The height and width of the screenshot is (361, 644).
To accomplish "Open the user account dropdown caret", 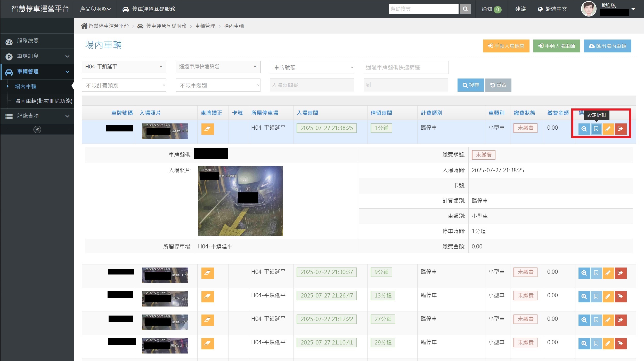I will pos(633,9).
